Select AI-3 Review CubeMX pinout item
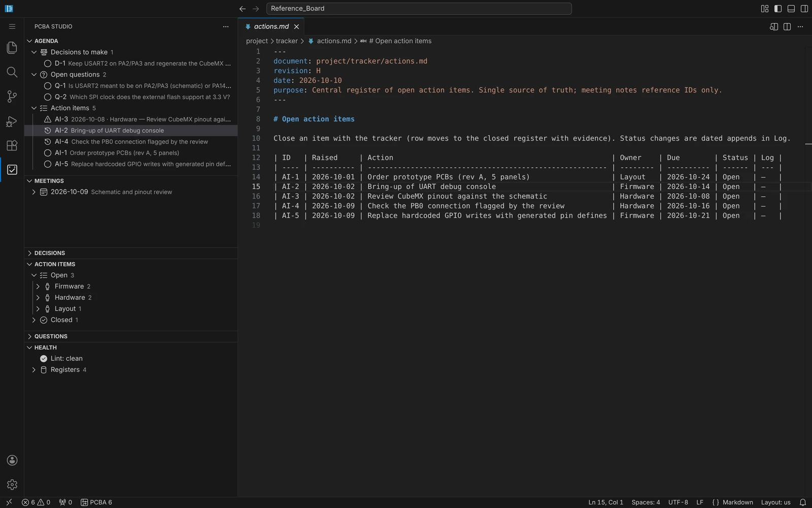This screenshot has height=508, width=812. [x=131, y=119]
